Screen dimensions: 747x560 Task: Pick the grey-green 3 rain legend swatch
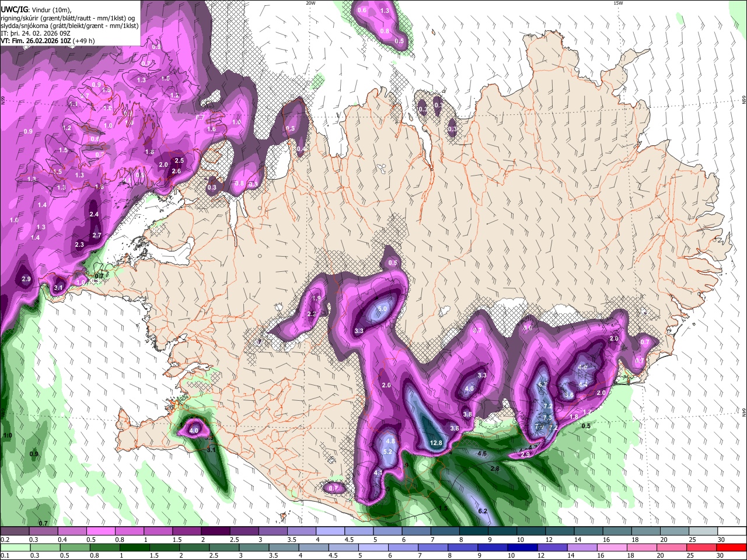click(x=254, y=547)
